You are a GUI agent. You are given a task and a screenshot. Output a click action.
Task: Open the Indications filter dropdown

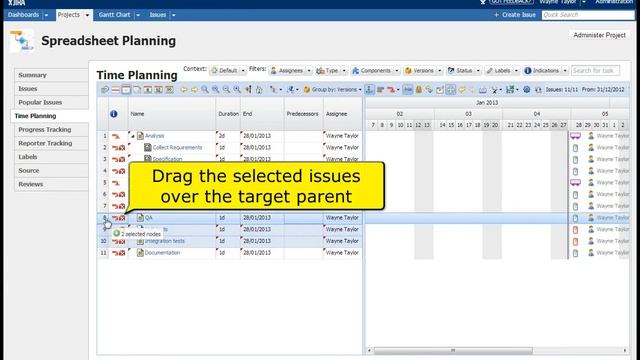[x=545, y=70]
